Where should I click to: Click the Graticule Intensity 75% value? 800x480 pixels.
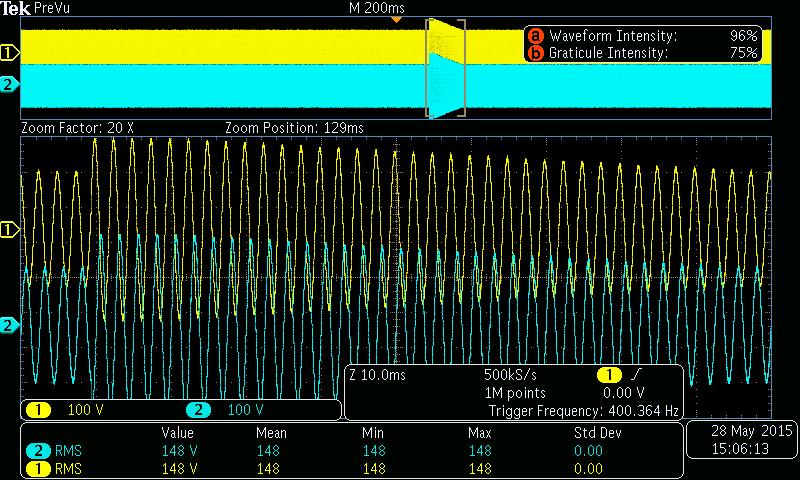(x=743, y=53)
